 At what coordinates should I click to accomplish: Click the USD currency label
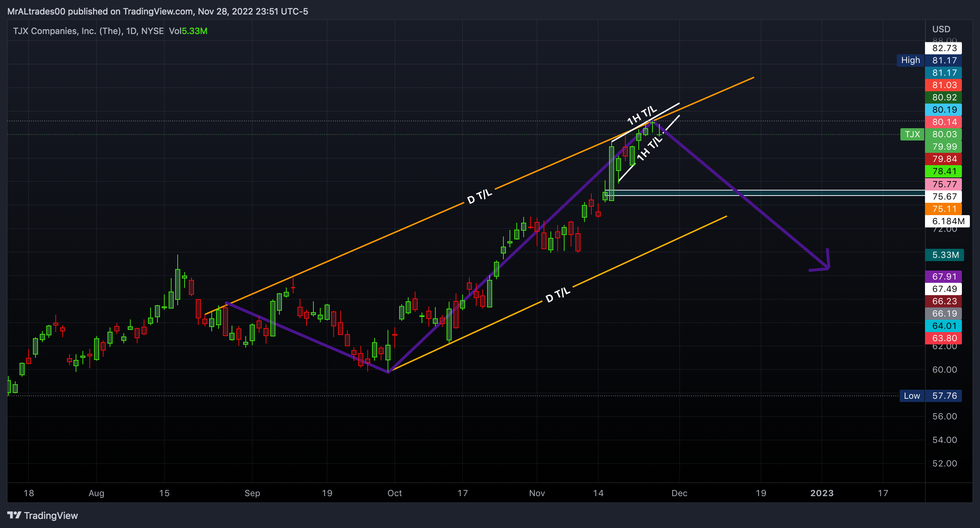[941, 29]
